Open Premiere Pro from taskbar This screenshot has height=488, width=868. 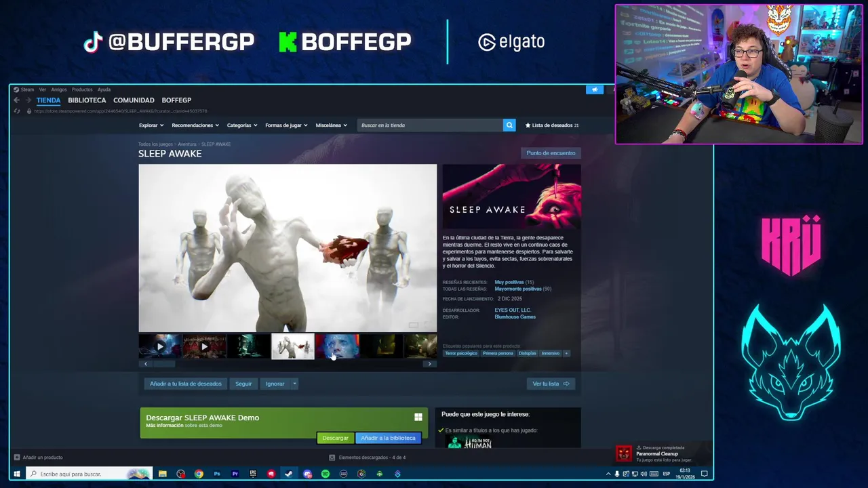[x=235, y=474]
